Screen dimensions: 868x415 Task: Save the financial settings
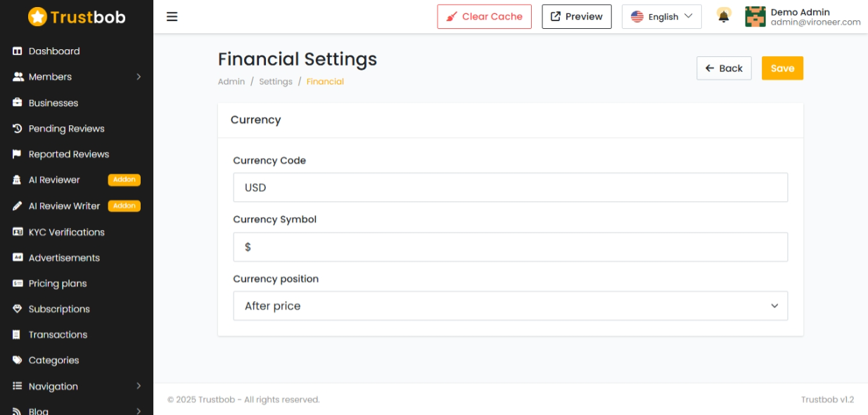pos(782,68)
